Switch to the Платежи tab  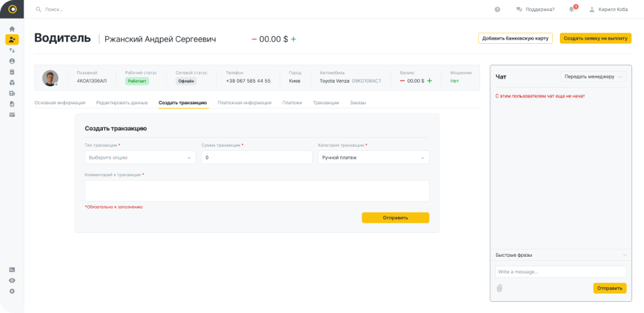[292, 103]
